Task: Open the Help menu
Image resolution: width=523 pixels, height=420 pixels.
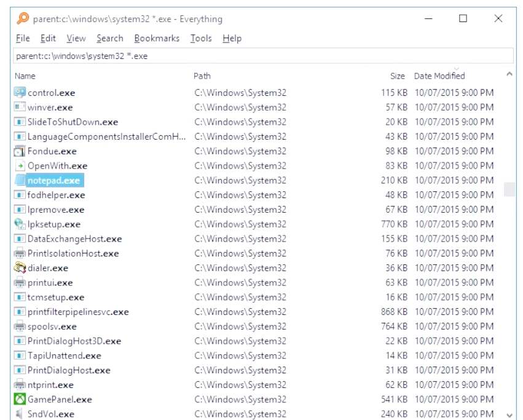Action: tap(232, 38)
